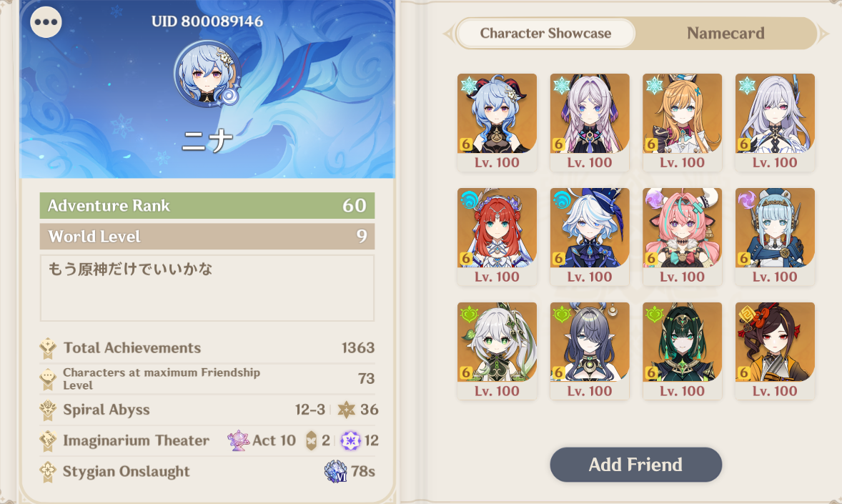Click the right arrow beside Namecard
This screenshot has width=842, height=504.
pyautogui.click(x=823, y=34)
